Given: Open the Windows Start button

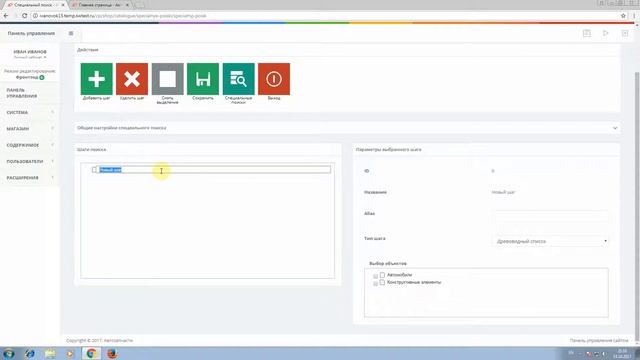Looking at the screenshot, I should pos(9,353).
